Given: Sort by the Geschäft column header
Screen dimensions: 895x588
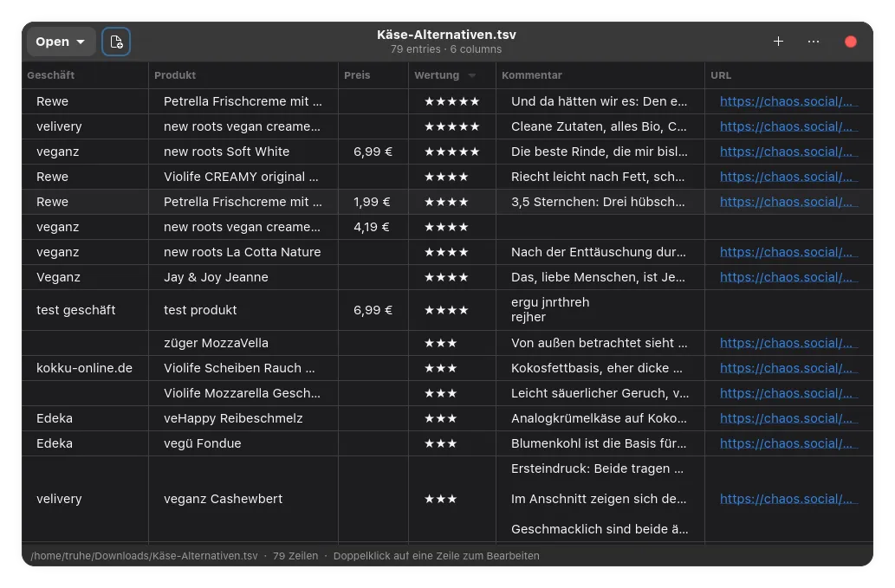Looking at the screenshot, I should click(x=50, y=75).
